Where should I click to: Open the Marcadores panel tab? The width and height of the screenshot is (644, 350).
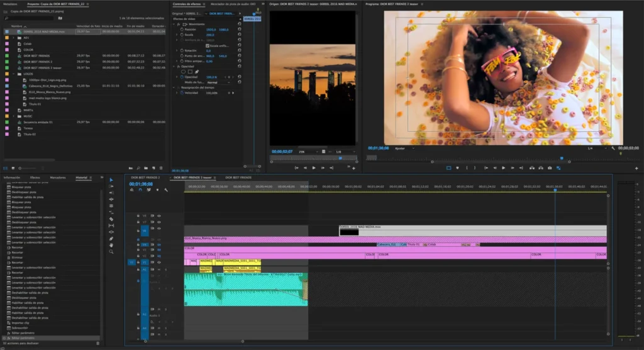(x=57, y=178)
